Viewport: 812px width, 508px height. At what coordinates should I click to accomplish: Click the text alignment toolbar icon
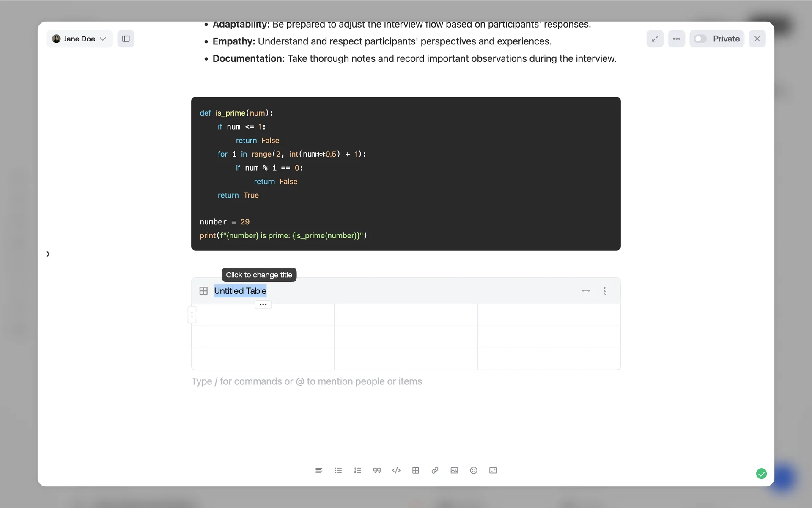[319, 470]
